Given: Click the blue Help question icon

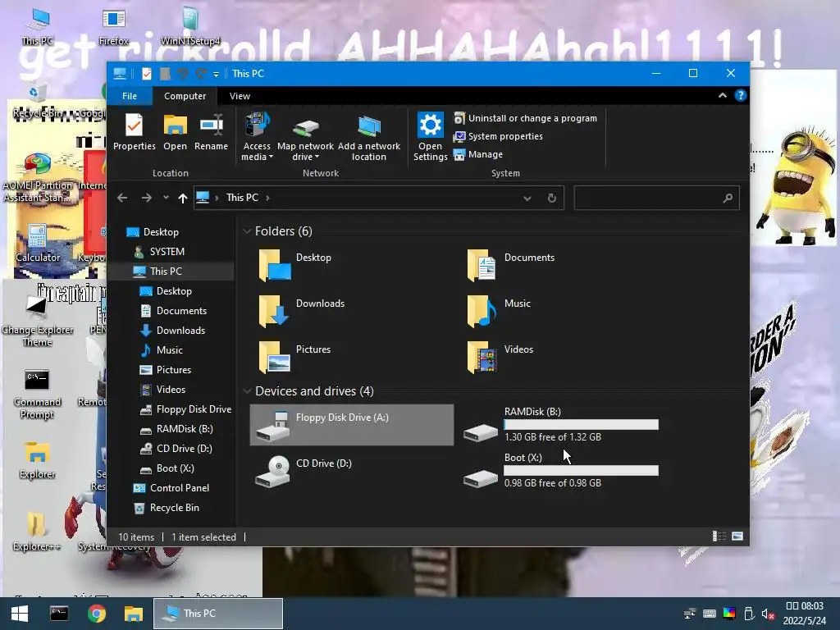Looking at the screenshot, I should [741, 95].
